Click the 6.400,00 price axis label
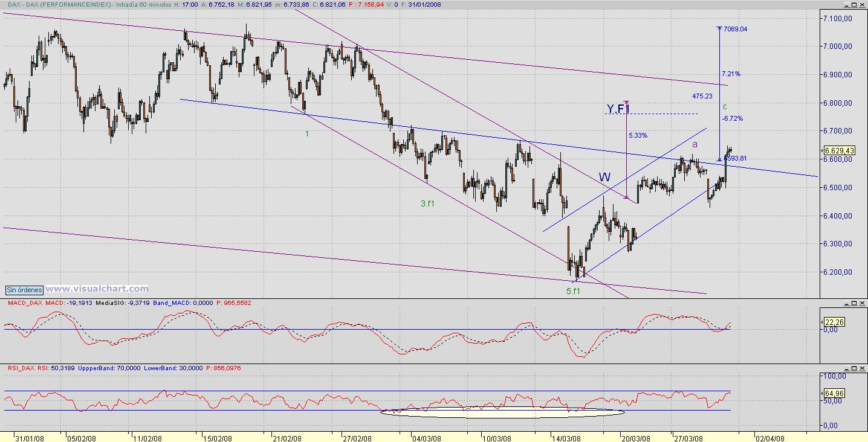868x442 pixels. pos(837,216)
